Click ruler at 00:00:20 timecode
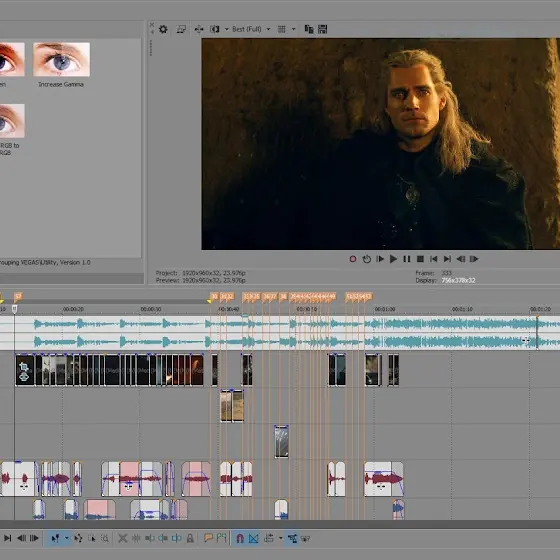The image size is (560, 560). point(73,309)
